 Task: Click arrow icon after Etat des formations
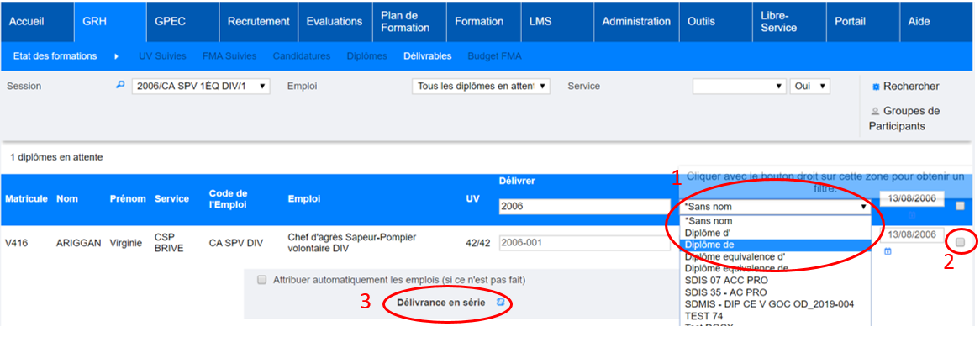pos(116,56)
